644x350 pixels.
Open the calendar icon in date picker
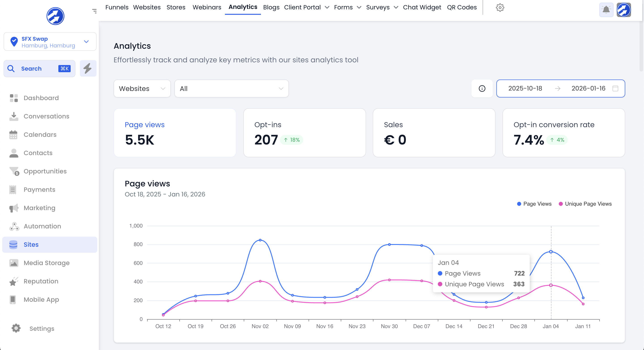click(615, 89)
